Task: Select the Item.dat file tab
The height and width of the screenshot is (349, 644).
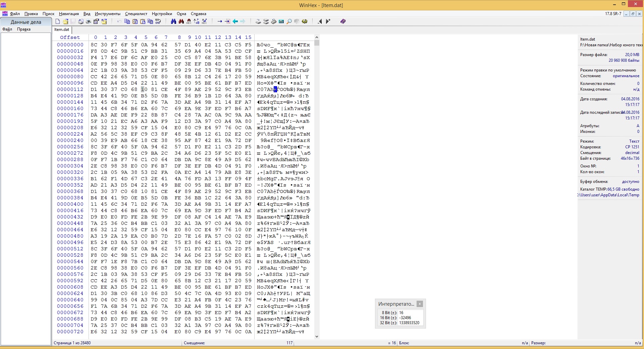Action: pos(62,30)
